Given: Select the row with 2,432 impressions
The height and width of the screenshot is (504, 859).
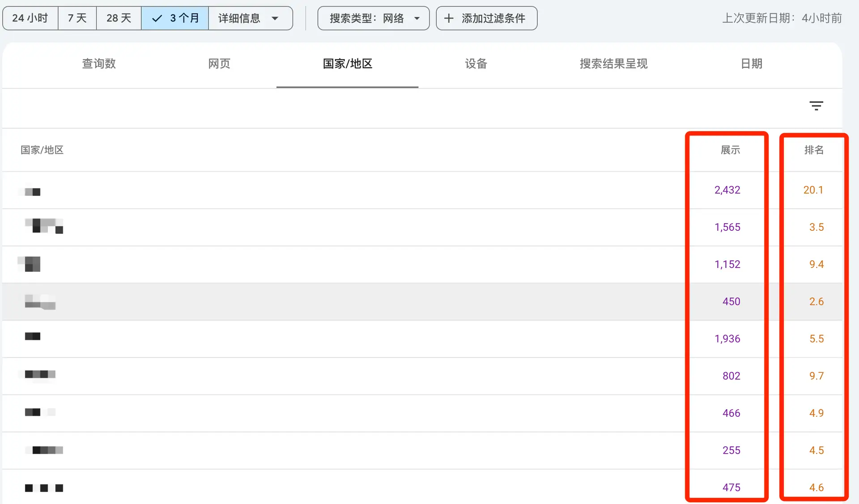Looking at the screenshot, I should (422, 190).
